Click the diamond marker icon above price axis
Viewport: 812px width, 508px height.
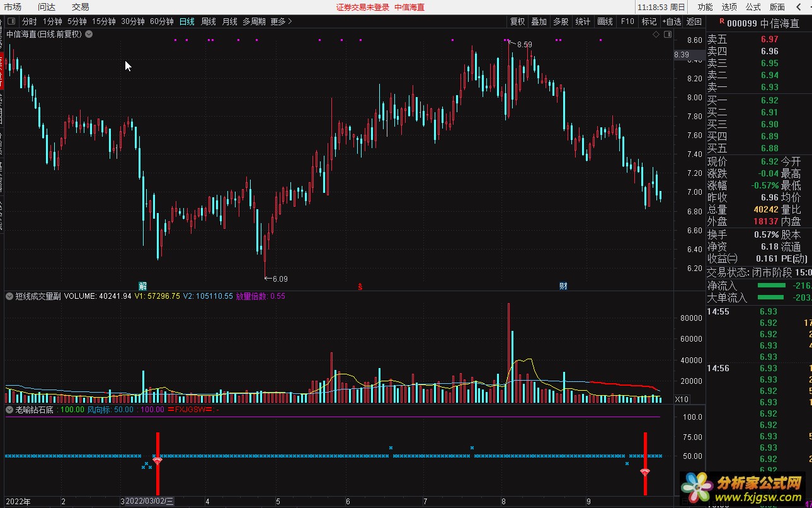tap(656, 34)
